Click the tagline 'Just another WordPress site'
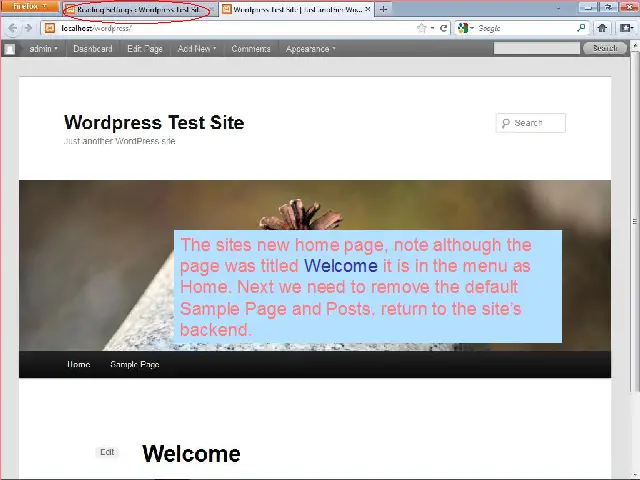This screenshot has height=480, width=640. pyautogui.click(x=120, y=141)
